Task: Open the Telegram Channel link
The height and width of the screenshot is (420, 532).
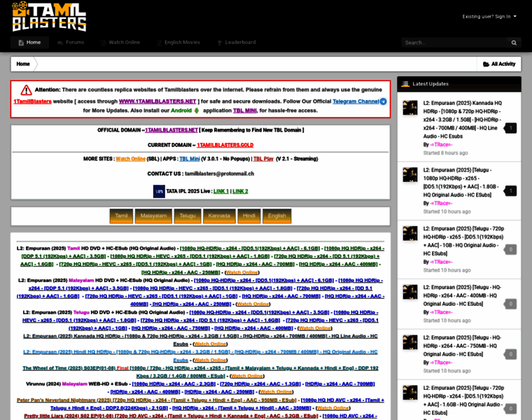Action: (x=356, y=101)
